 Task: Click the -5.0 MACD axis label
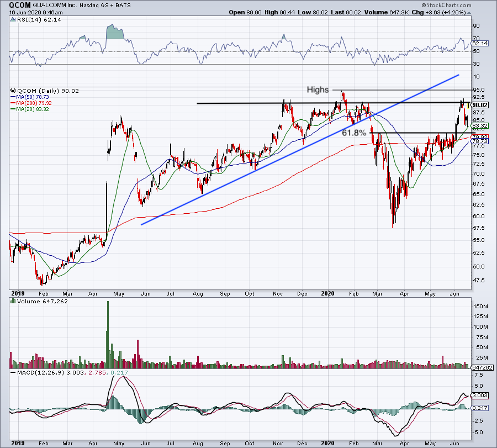(478, 432)
